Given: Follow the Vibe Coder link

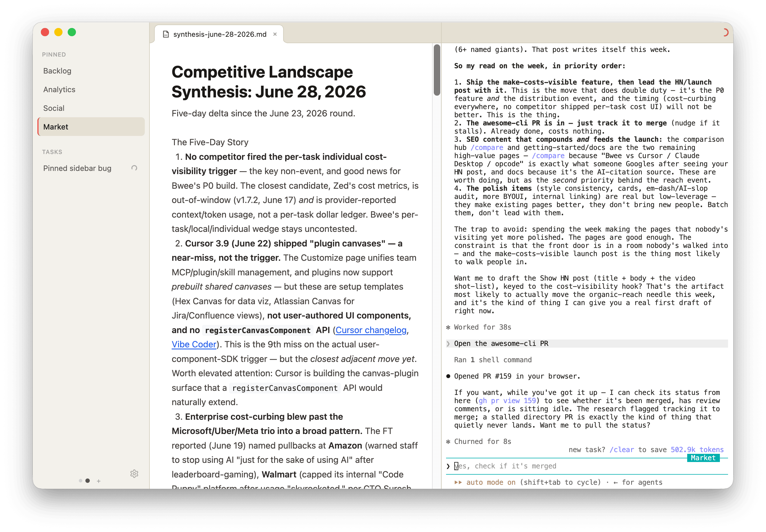Looking at the screenshot, I should (x=194, y=344).
